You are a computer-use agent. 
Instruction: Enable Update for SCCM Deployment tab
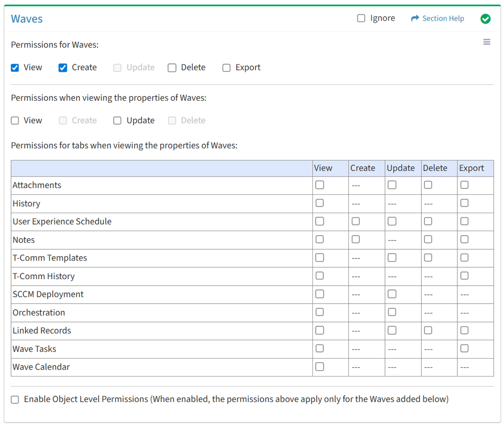click(392, 294)
